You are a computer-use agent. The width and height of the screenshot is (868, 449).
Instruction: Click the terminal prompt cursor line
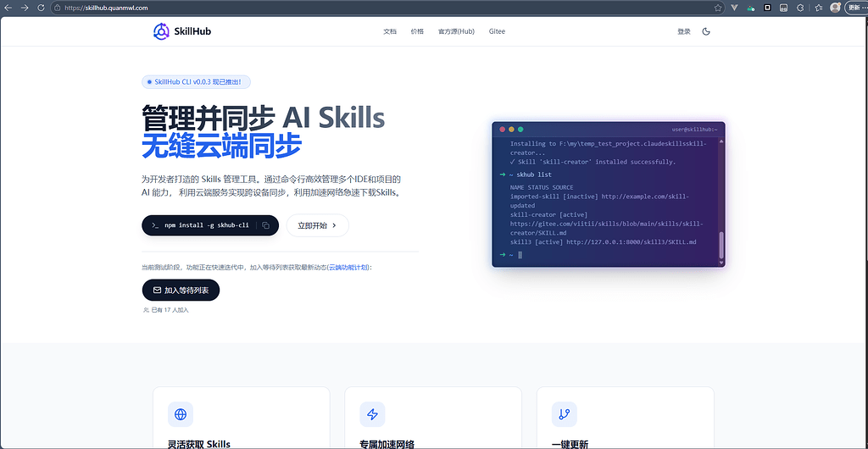[510, 255]
